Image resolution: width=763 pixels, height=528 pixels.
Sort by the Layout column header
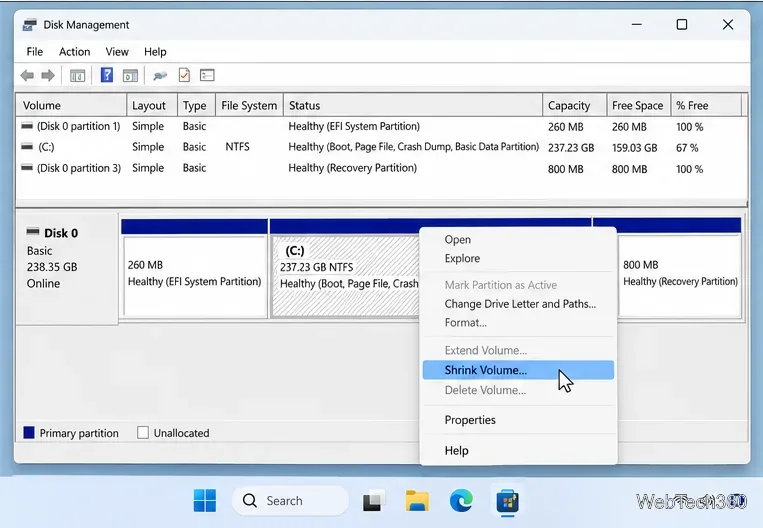pos(152,106)
